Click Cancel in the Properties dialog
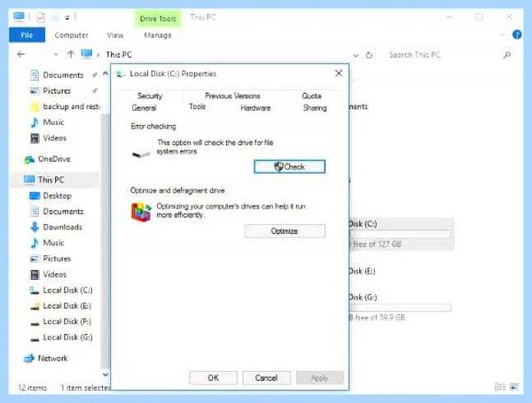Screen dimensions: 532x403 point(266,377)
